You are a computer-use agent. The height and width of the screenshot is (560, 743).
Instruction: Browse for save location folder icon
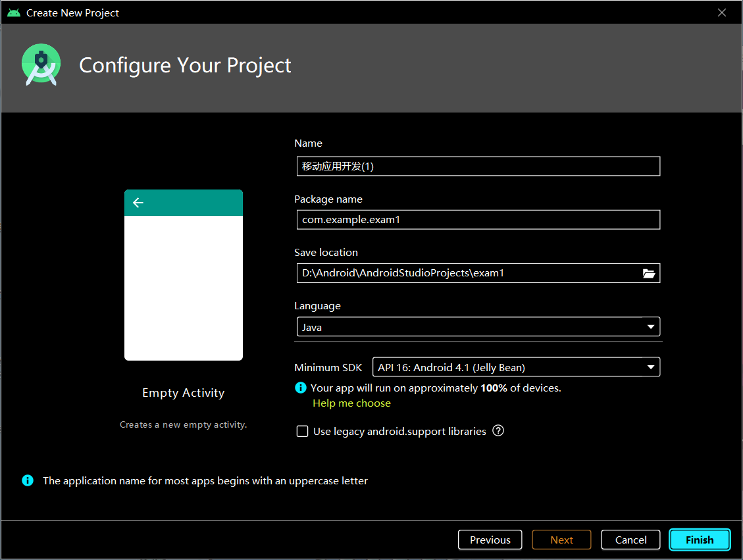[x=649, y=273]
